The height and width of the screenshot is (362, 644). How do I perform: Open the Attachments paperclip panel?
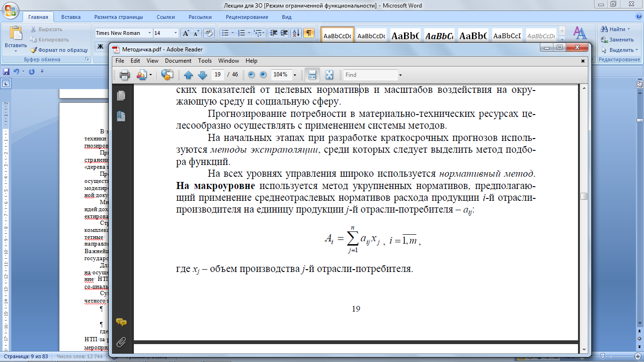[121, 342]
